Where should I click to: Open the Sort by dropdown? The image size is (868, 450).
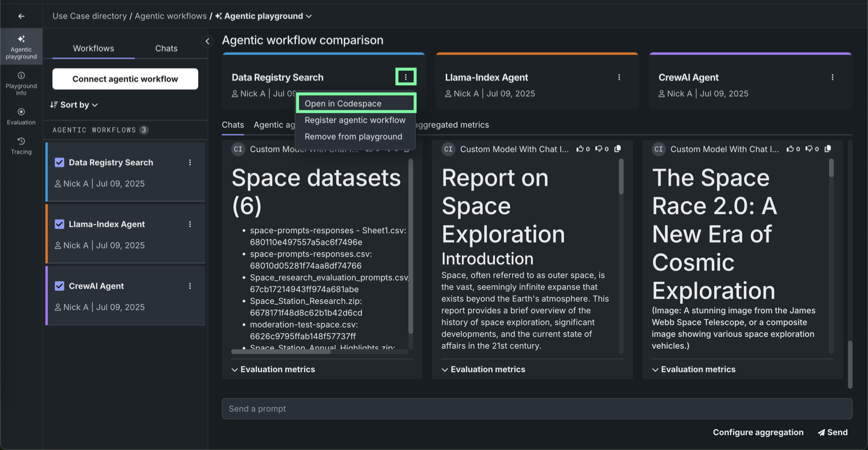click(74, 105)
